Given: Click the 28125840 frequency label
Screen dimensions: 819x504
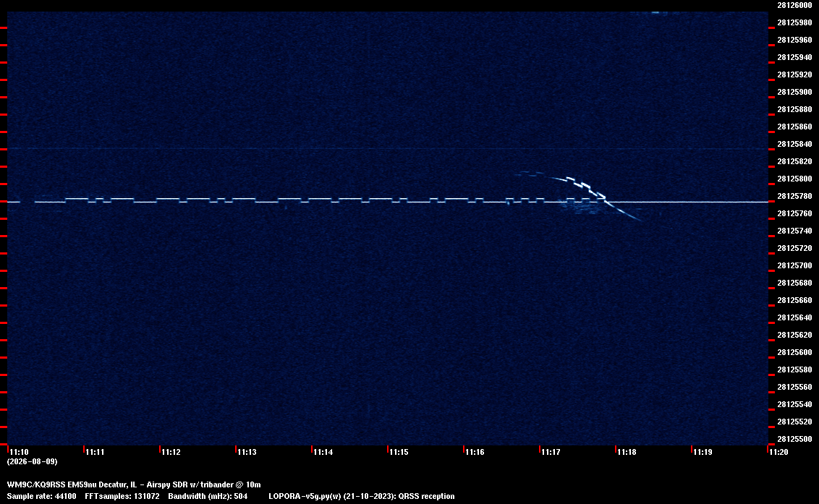Looking at the screenshot, I should pyautogui.click(x=794, y=144).
